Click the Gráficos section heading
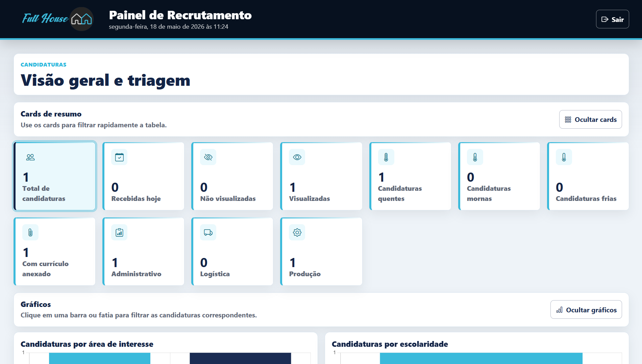The height and width of the screenshot is (364, 642). click(x=35, y=304)
